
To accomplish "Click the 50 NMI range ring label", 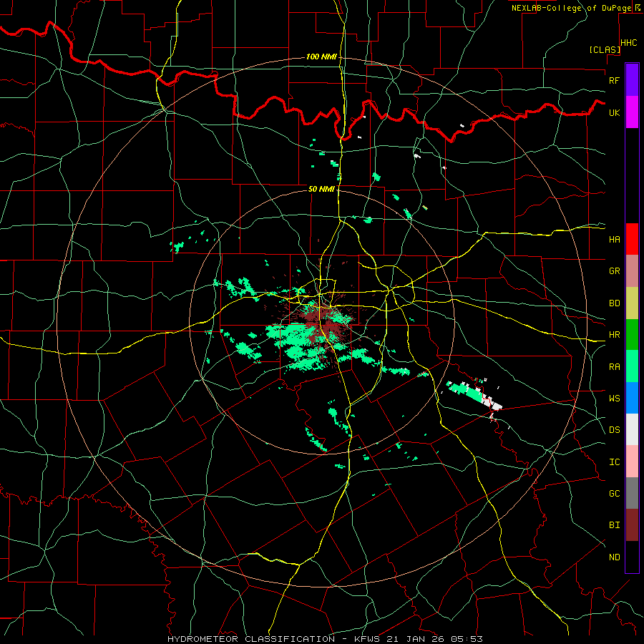I will pos(321,189).
